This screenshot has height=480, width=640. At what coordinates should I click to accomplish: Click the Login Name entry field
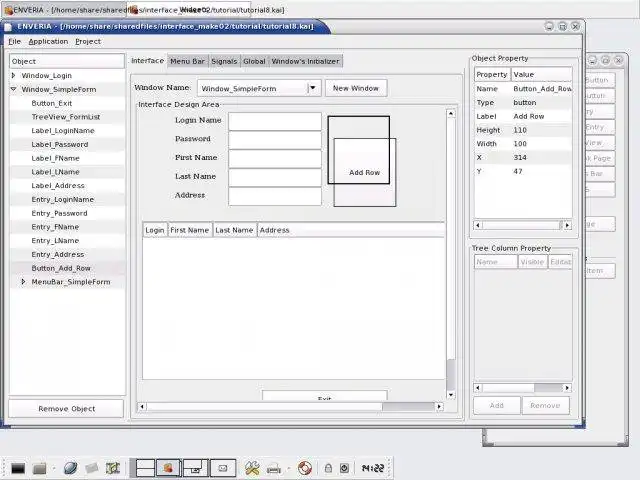pos(275,121)
